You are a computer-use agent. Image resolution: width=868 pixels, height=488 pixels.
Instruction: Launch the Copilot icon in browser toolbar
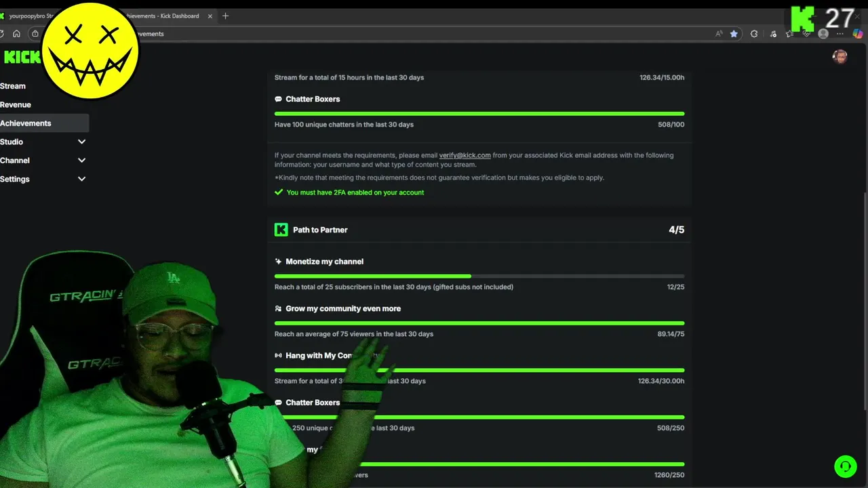click(858, 34)
